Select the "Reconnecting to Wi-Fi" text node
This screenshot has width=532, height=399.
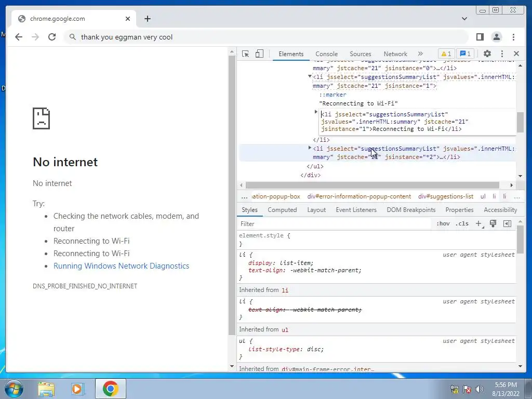pyautogui.click(x=358, y=103)
